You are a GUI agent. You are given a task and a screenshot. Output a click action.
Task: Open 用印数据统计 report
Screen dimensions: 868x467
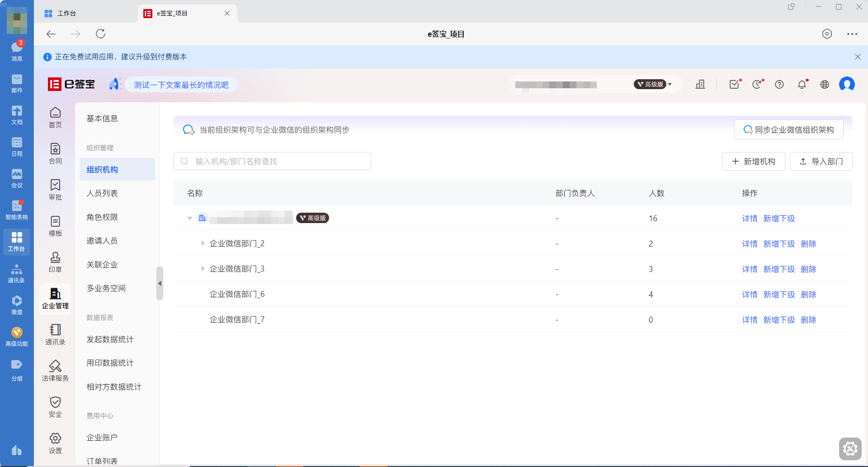[110, 363]
